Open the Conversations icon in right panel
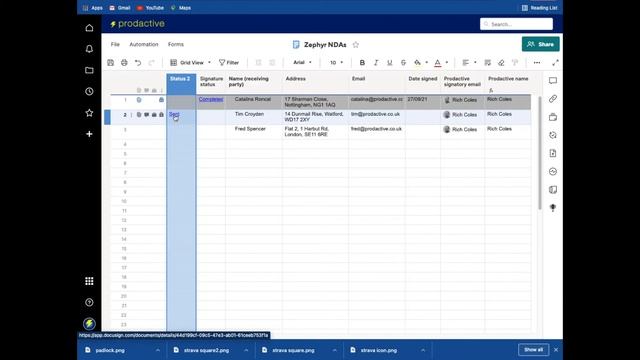640x360 pixels. (553, 81)
